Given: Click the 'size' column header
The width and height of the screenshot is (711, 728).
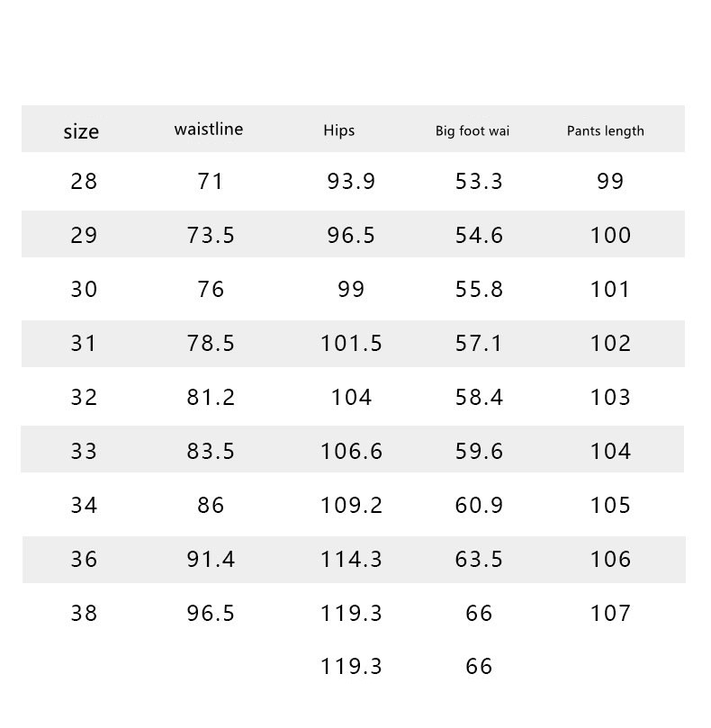Looking at the screenshot, I should pyautogui.click(x=81, y=131).
